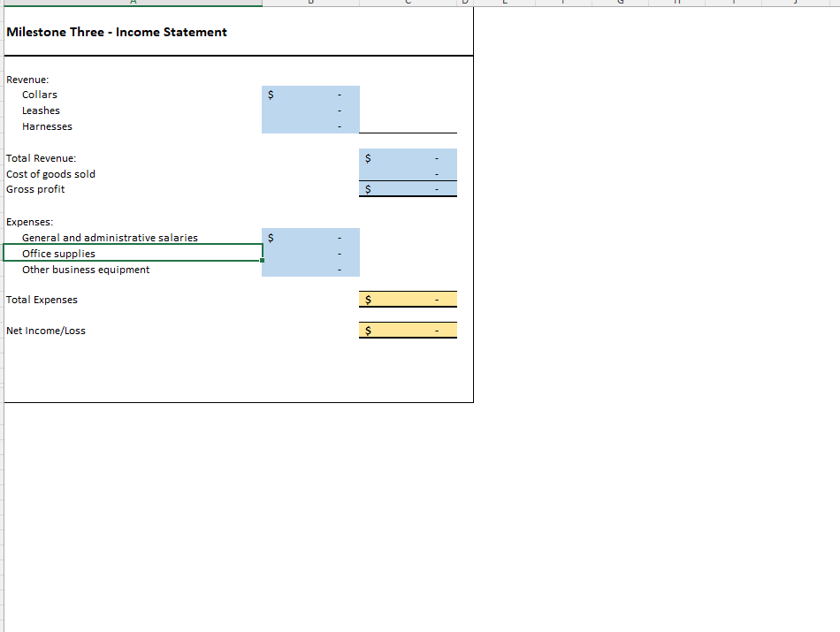840x632 pixels.
Task: Select the Gross profit result cell
Action: point(408,188)
